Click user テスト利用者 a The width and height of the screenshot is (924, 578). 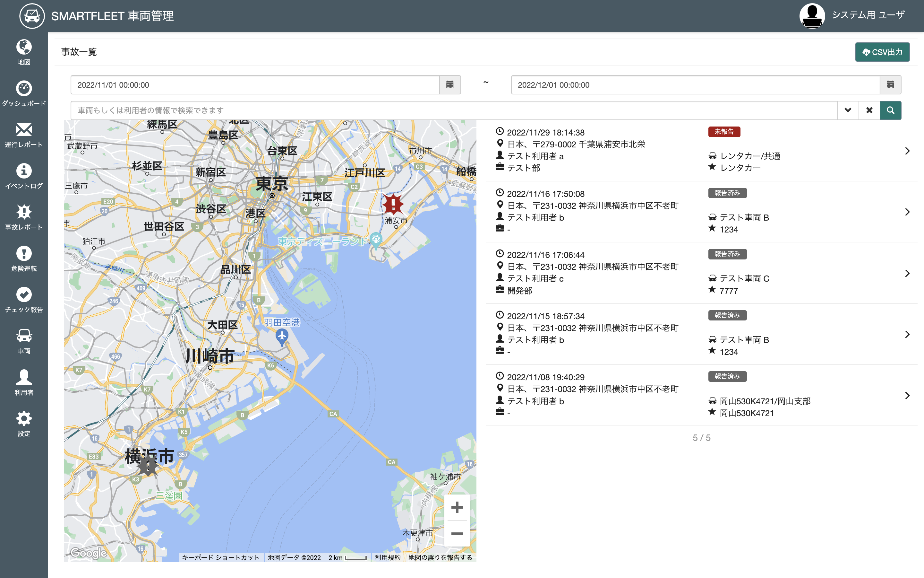(x=535, y=156)
